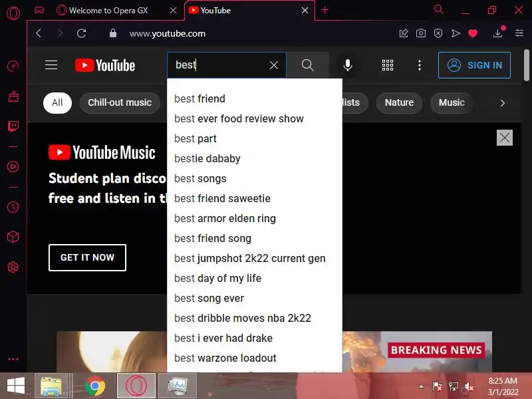Show more filter chips with arrow
532x399 pixels.
503,103
